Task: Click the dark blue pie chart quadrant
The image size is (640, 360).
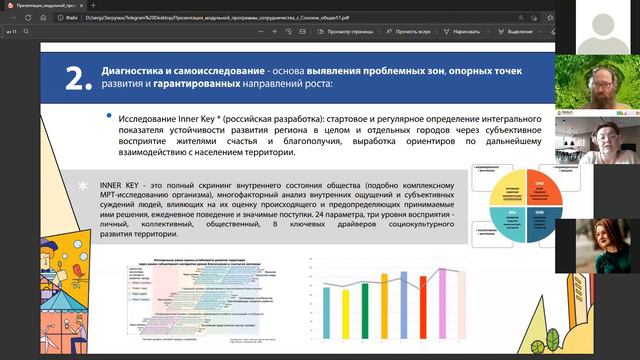Action: point(544,224)
